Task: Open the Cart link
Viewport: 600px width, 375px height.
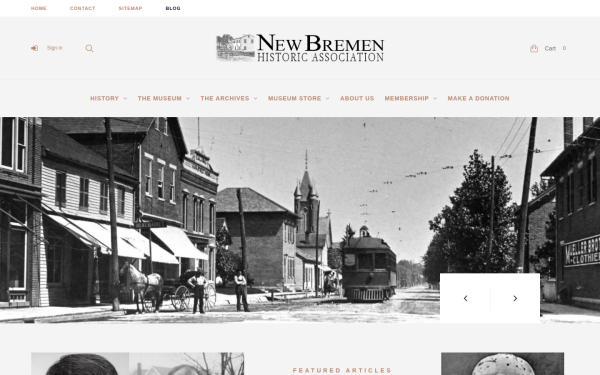Action: [550, 48]
